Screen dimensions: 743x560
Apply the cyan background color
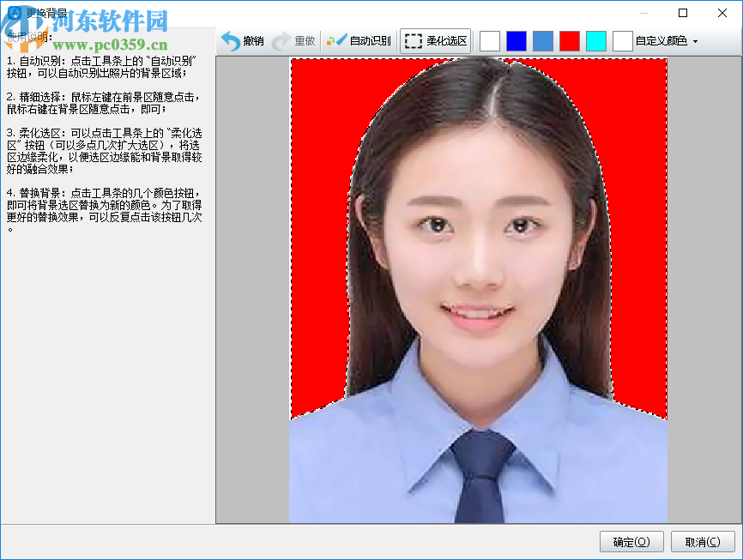[x=596, y=39]
